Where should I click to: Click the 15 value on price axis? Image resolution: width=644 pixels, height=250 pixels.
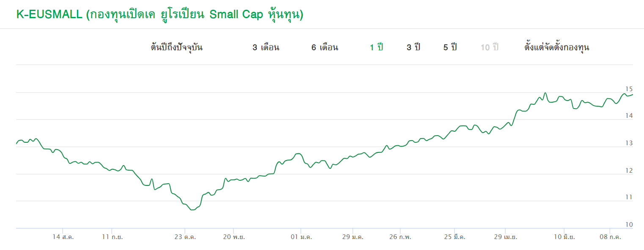tap(629, 89)
